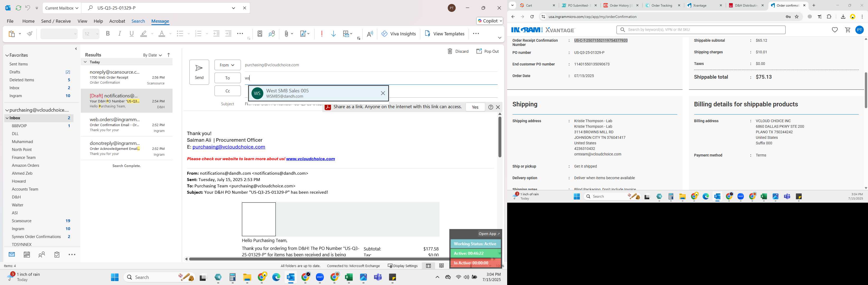Open the Amazon Orders folder
868x285 pixels.
[x=26, y=165]
